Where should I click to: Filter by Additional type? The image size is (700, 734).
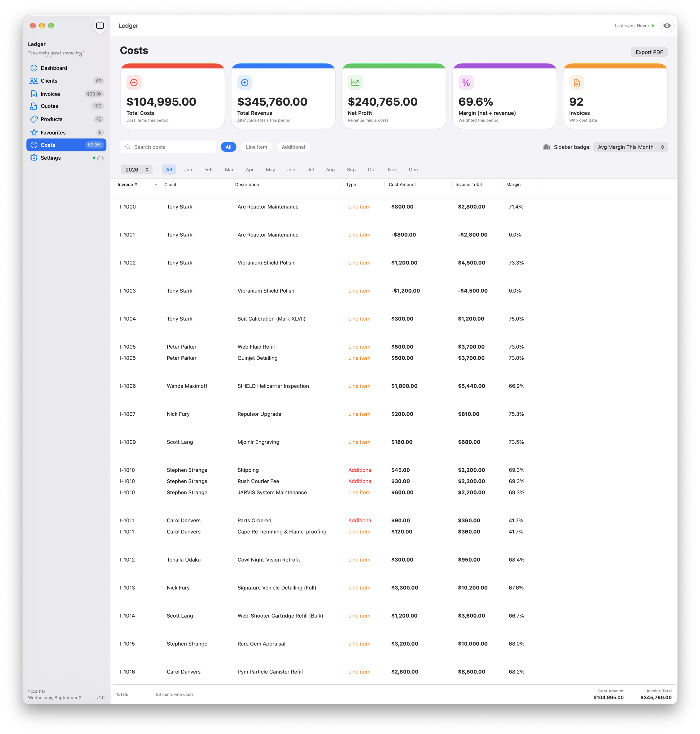[x=293, y=147]
